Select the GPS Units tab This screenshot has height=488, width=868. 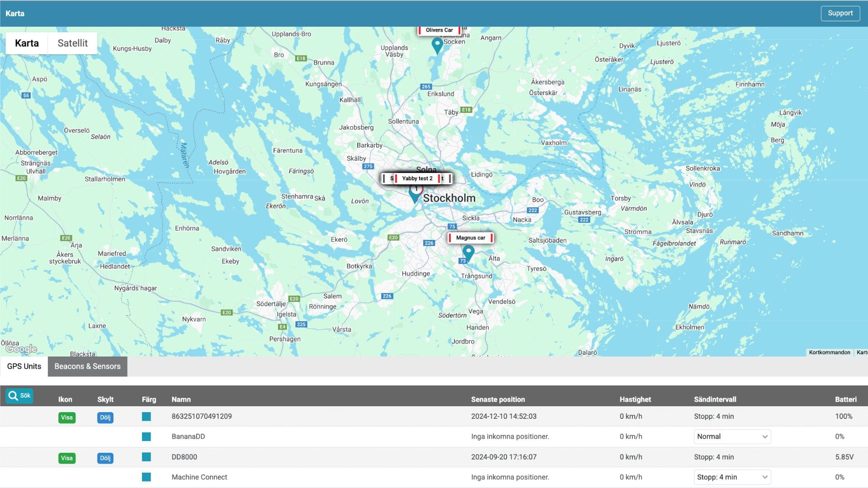(x=24, y=366)
